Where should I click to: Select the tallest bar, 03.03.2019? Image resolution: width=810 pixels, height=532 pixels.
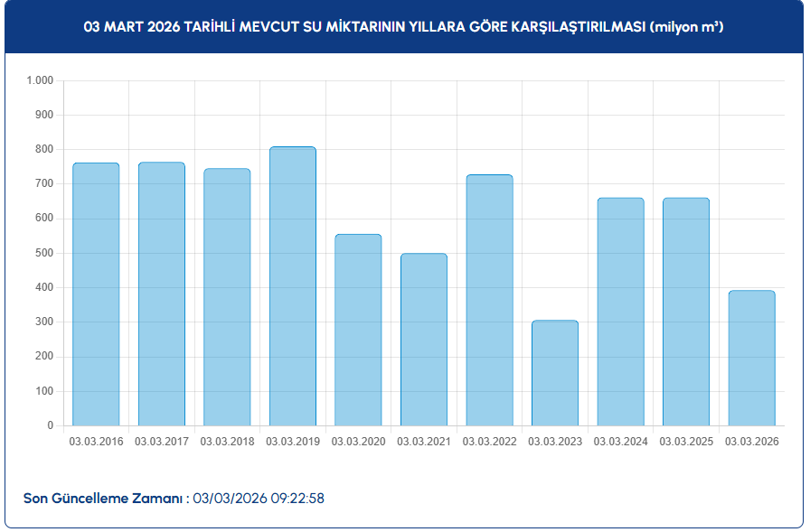[x=292, y=285]
